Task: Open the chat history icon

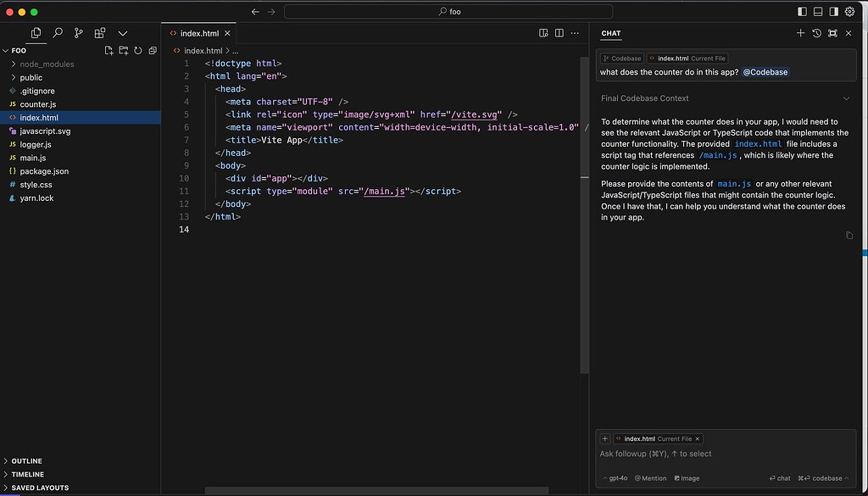Action: point(815,33)
